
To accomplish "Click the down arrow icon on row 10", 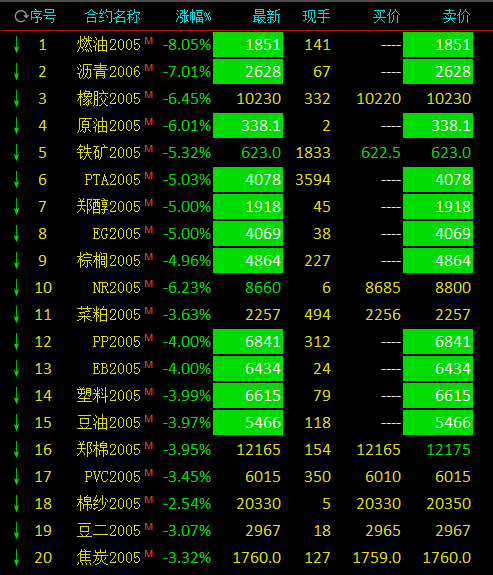I will pyautogui.click(x=16, y=288).
